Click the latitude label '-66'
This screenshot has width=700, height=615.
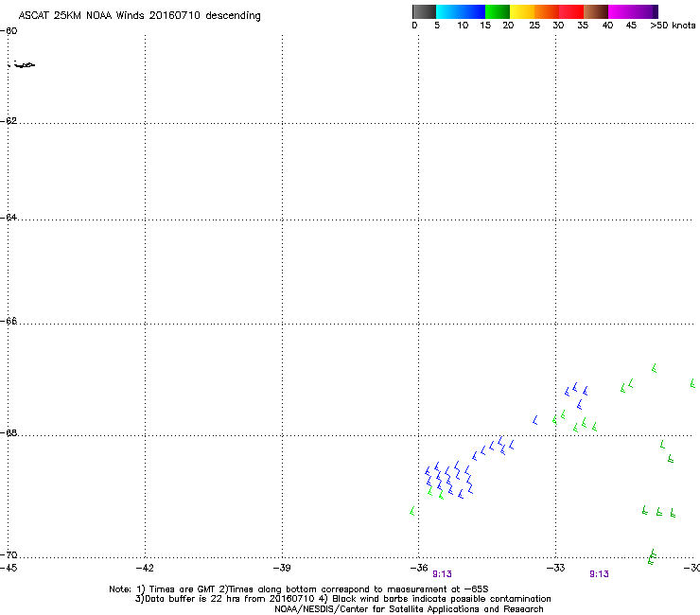pos(9,322)
